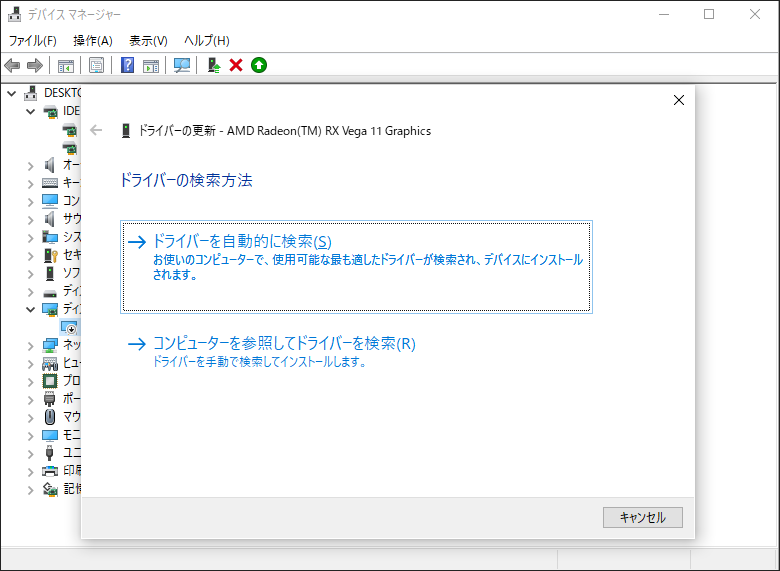Image resolution: width=780 pixels, height=571 pixels.
Task: Click the blue Help question mark icon
Action: (x=127, y=65)
